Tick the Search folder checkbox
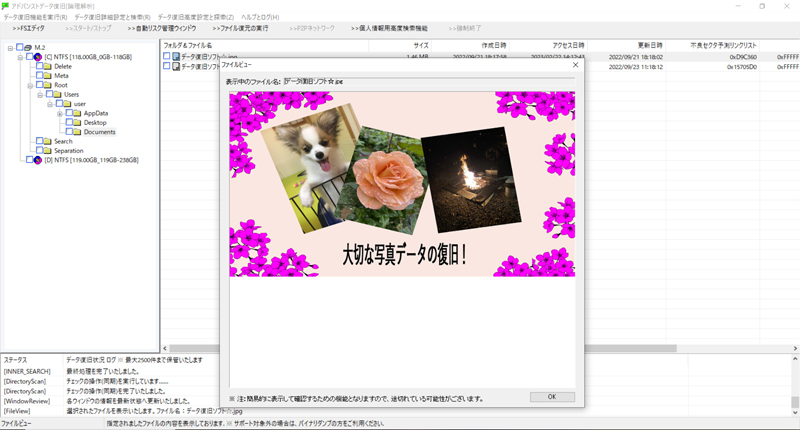The height and width of the screenshot is (430, 800). 39,141
